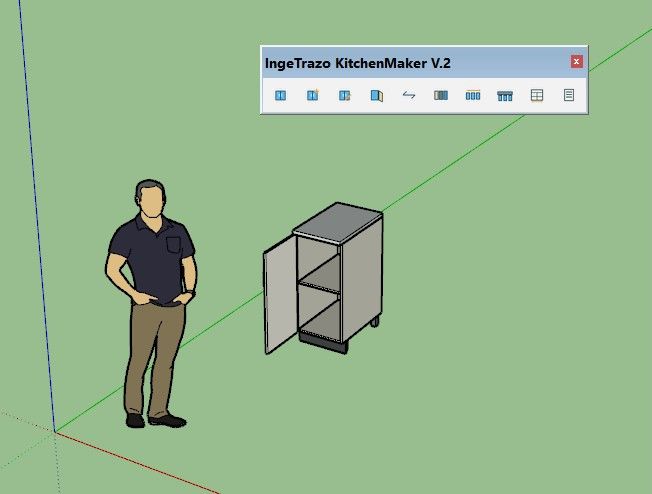Click the countertop over cabinets icon
Viewport: 652px width, 494px height.
point(505,96)
